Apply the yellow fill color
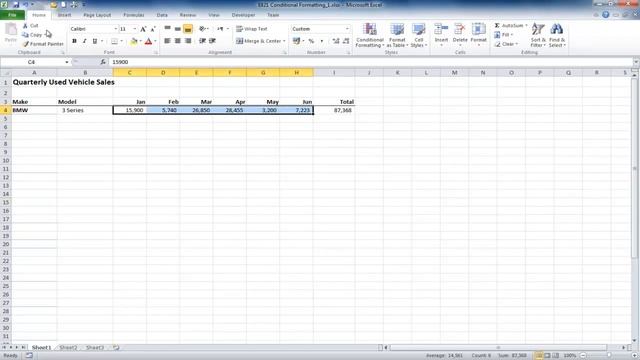640x360 pixels. (133, 41)
